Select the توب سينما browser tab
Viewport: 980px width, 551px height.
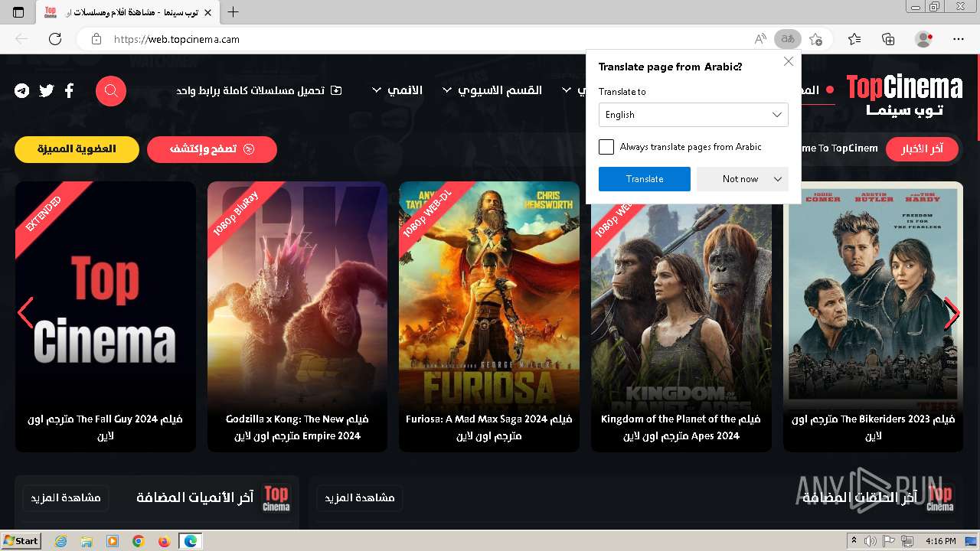point(126,12)
